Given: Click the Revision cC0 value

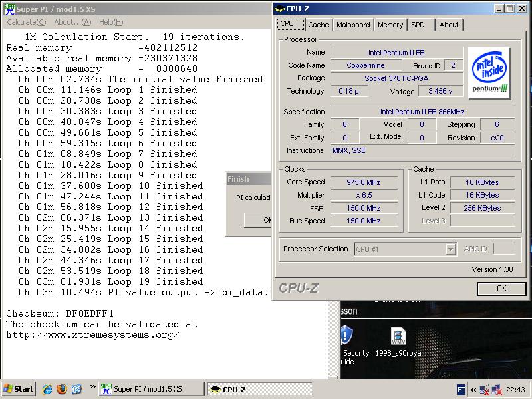Looking at the screenshot, I should 497,138.
